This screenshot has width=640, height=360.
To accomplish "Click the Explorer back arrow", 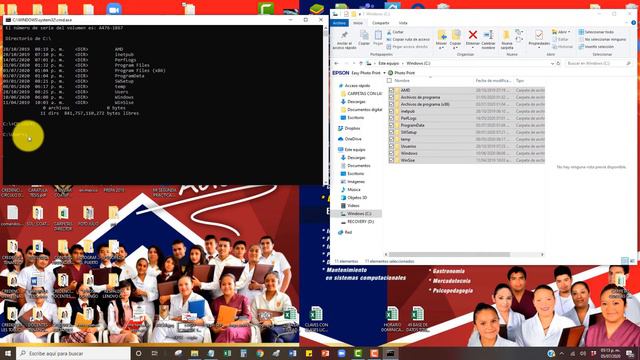I will point(336,63).
